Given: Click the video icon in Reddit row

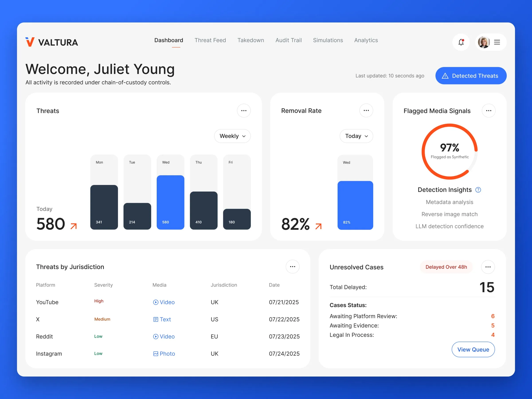Looking at the screenshot, I should click(x=156, y=336).
